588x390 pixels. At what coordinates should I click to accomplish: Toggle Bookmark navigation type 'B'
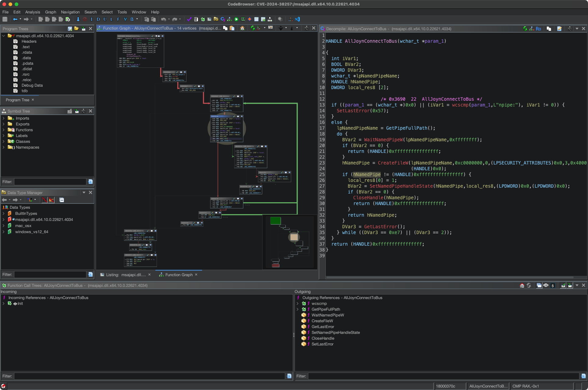point(132,19)
